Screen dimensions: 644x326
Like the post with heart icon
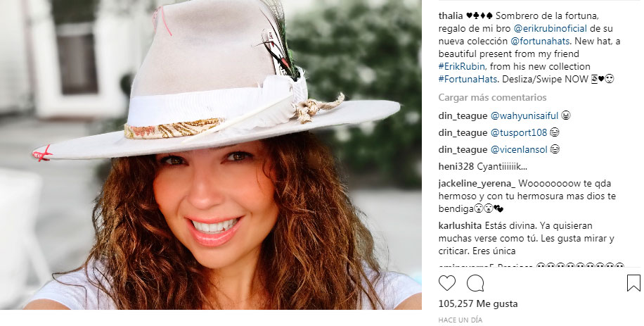click(x=447, y=283)
